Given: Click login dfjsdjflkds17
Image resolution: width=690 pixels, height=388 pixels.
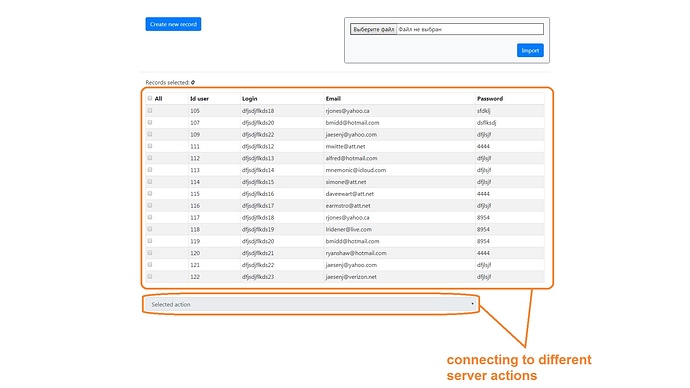Looking at the screenshot, I should coord(258,206).
